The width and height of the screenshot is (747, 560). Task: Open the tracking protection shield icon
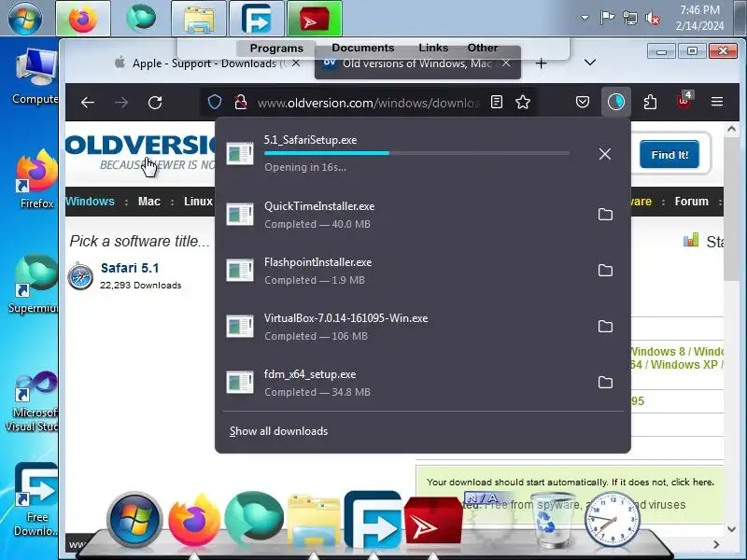tap(215, 102)
